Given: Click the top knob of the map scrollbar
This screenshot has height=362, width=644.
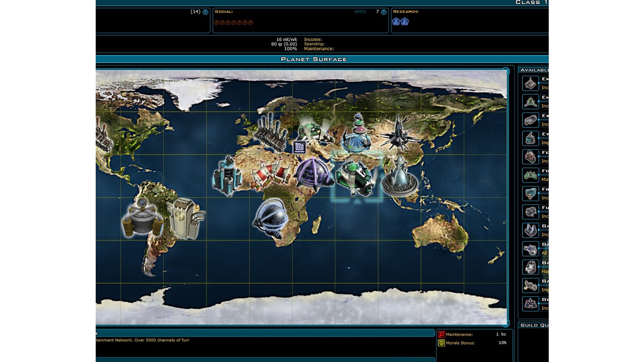Looking at the screenshot, I should tap(506, 71).
